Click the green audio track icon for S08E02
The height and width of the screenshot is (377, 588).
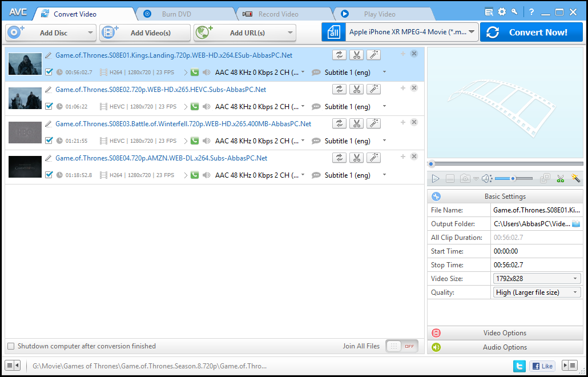coord(194,107)
